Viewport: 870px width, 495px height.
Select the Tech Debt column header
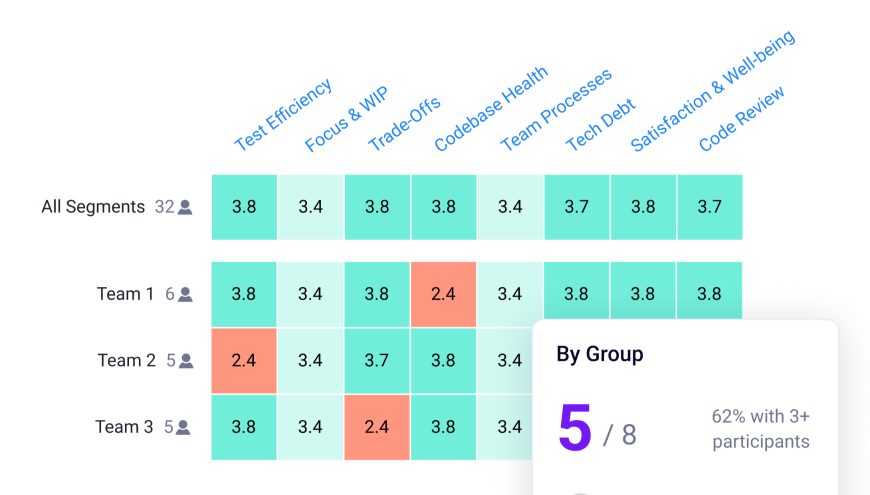click(x=601, y=126)
